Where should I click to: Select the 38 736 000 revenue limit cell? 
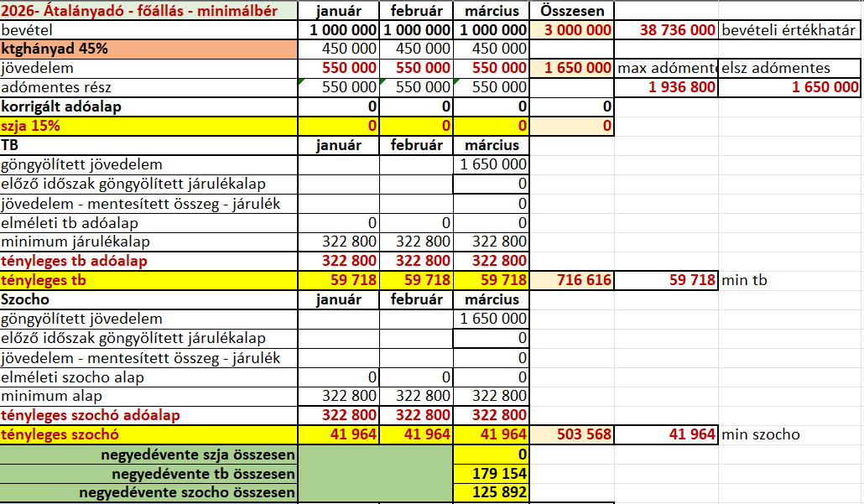click(666, 29)
